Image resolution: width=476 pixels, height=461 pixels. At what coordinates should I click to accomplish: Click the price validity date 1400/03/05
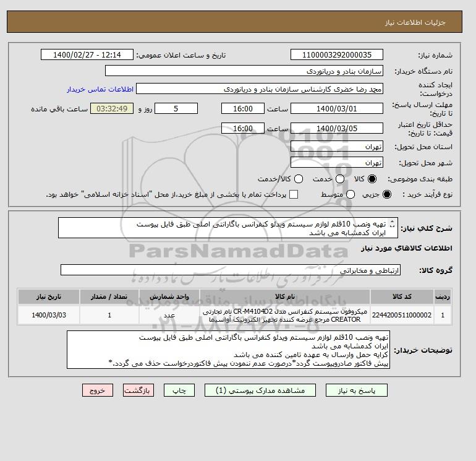pos(337,128)
